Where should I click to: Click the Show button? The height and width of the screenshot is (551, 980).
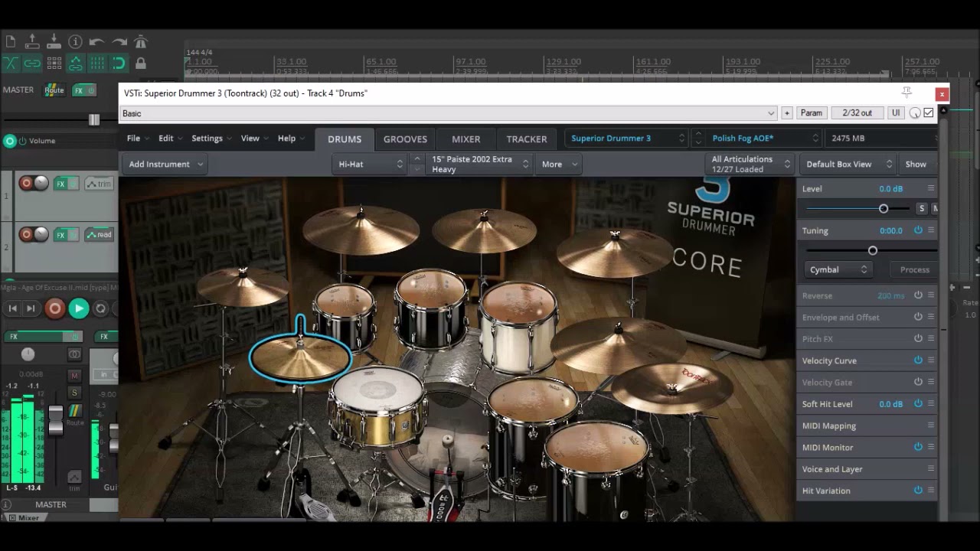tap(916, 164)
